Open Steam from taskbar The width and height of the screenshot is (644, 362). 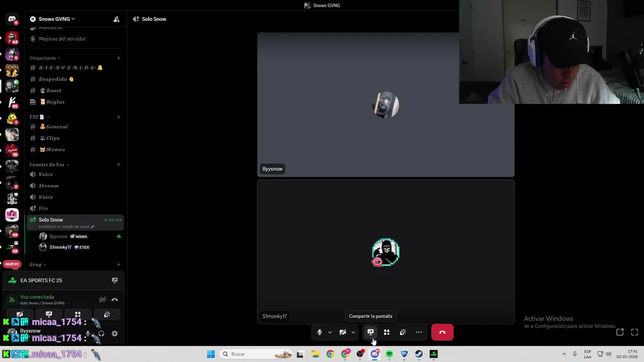pyautogui.click(x=419, y=354)
